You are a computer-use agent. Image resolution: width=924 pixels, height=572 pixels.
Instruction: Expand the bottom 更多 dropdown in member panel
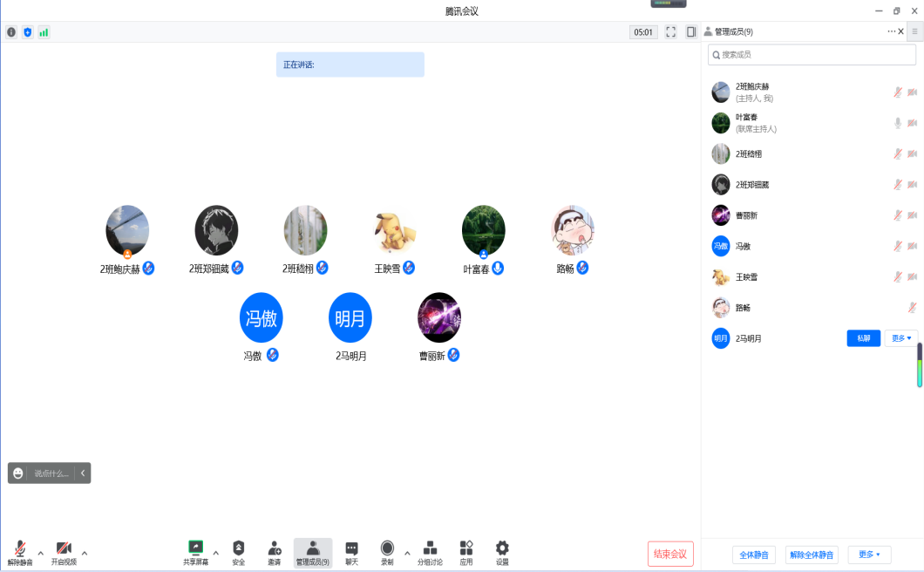(x=869, y=555)
